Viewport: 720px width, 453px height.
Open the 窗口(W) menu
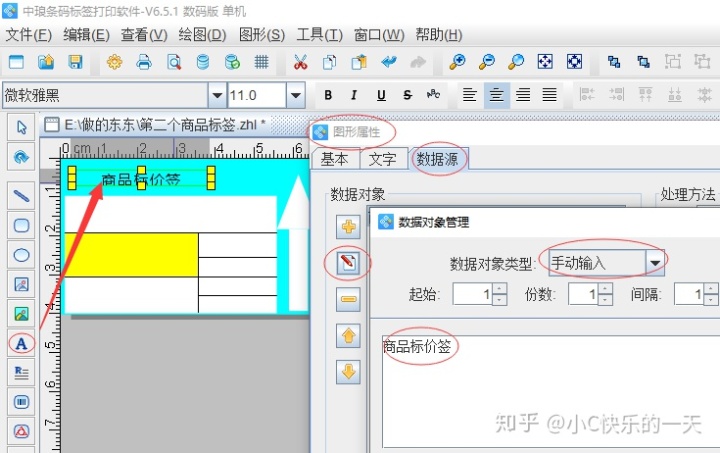click(x=379, y=35)
